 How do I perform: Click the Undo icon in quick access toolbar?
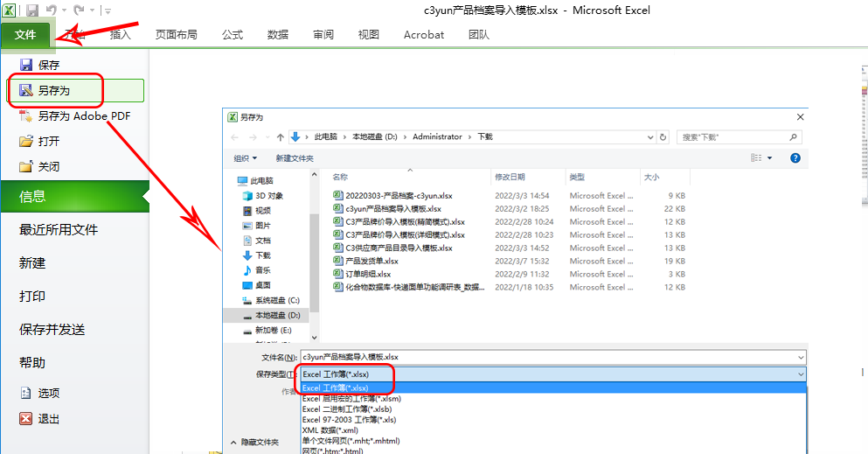51,10
